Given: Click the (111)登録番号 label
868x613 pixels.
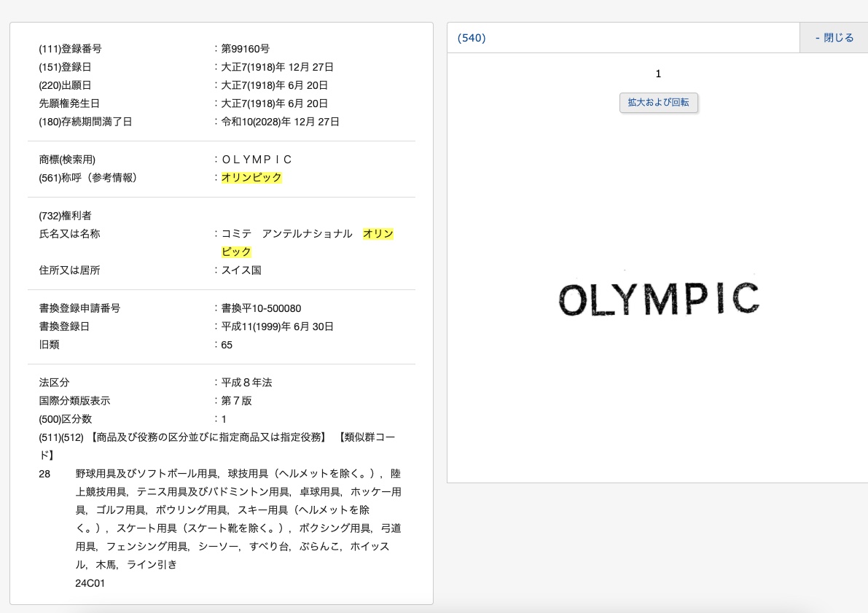Looking at the screenshot, I should [x=70, y=49].
